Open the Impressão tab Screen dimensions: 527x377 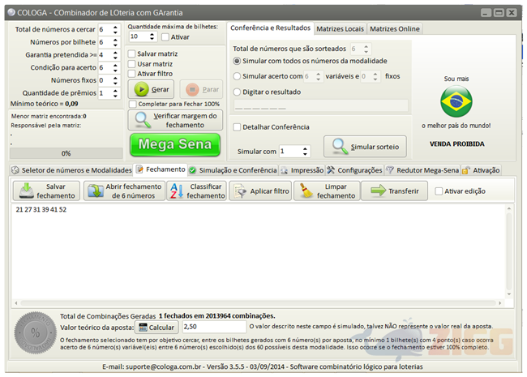point(302,170)
